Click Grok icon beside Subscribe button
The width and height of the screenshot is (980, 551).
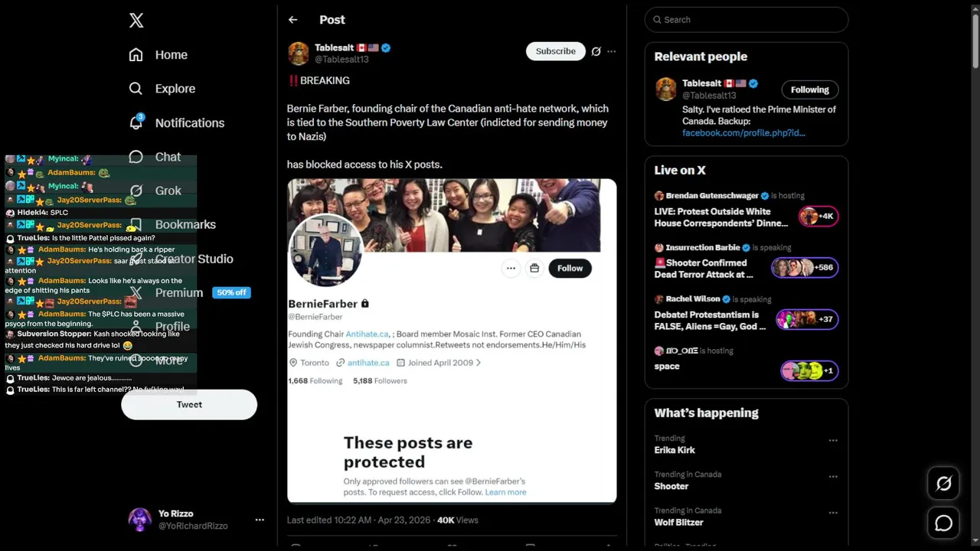click(x=596, y=51)
